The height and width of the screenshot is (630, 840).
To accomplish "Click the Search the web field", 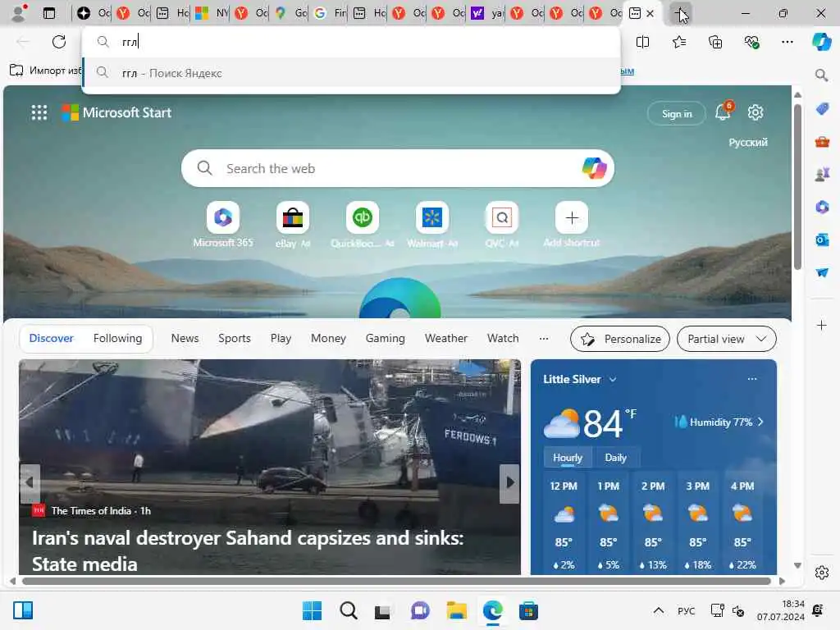I will click(x=398, y=168).
